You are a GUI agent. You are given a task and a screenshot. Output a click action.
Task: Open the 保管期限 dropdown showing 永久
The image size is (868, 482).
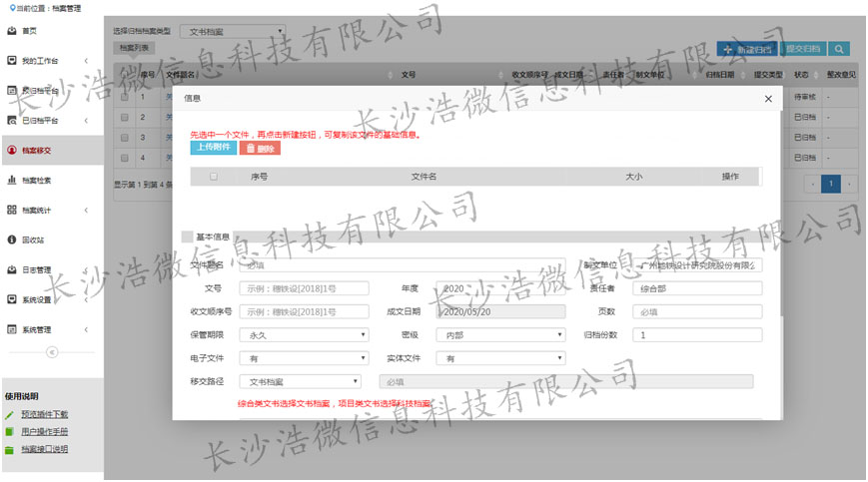coord(304,335)
